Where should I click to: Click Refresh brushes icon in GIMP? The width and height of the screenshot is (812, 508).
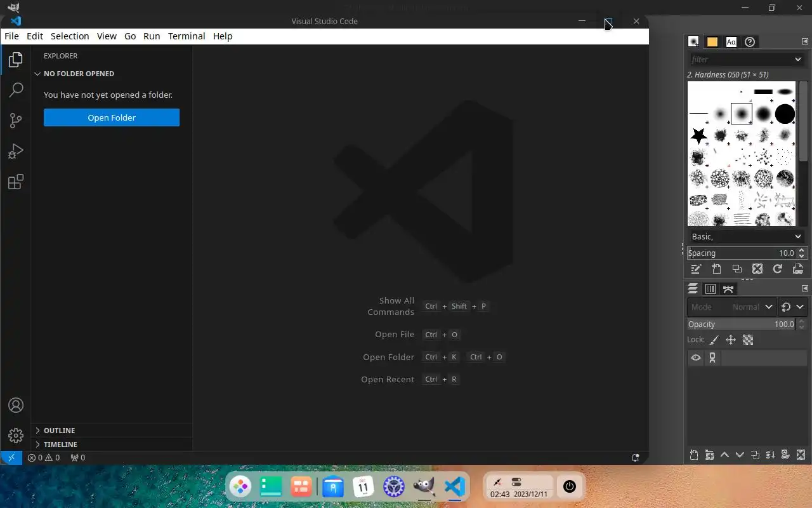pyautogui.click(x=777, y=269)
